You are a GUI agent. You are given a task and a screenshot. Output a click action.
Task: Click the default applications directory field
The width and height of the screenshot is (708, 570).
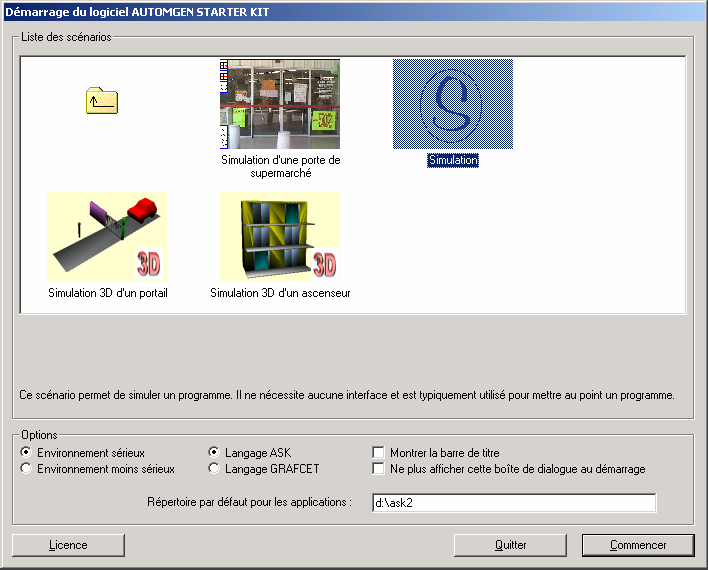point(514,503)
